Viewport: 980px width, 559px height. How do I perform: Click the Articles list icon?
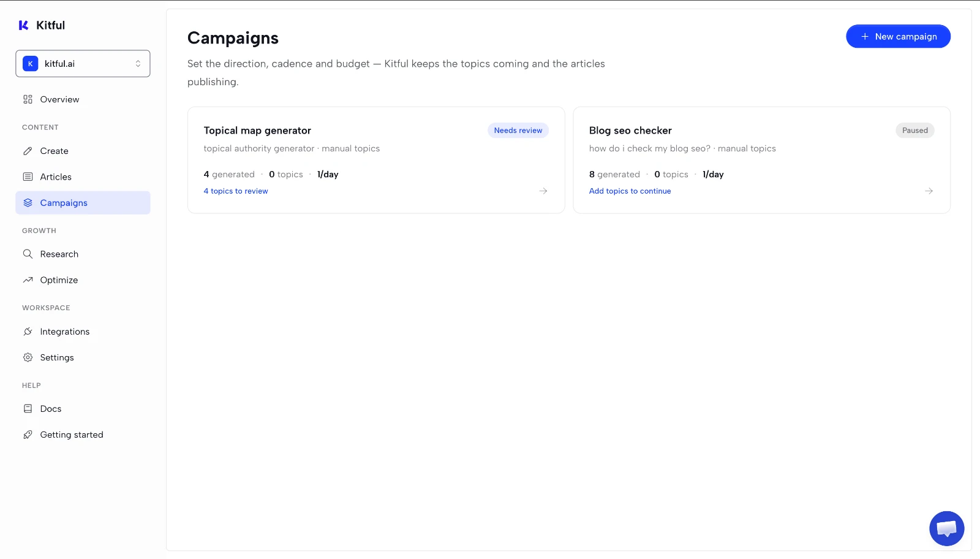[28, 177]
